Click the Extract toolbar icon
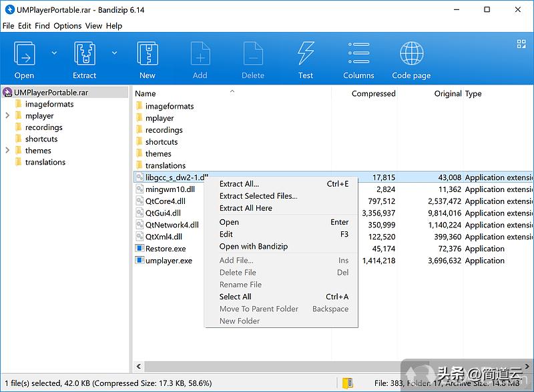 click(x=85, y=53)
